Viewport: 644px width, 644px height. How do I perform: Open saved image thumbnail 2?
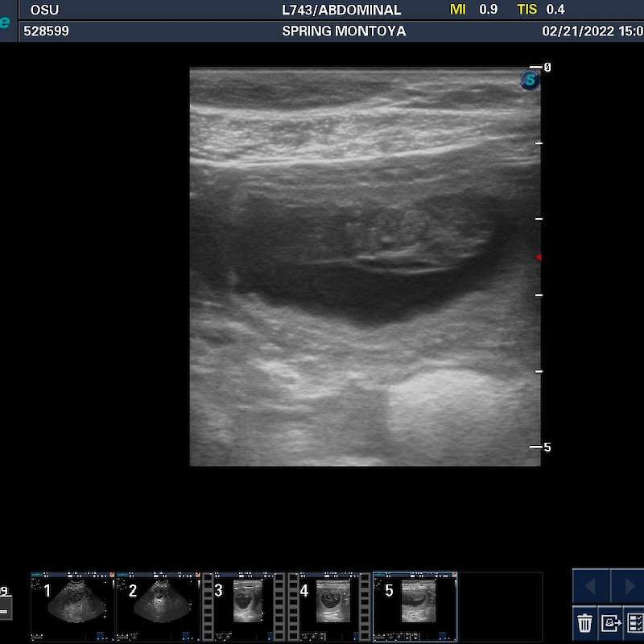click(157, 606)
